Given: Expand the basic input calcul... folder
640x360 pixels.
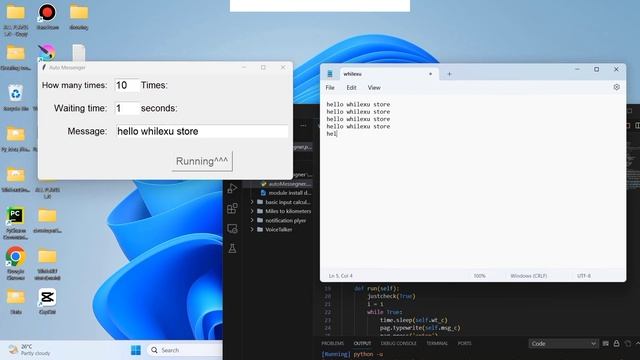Looking at the screenshot, I should click(x=281, y=202).
